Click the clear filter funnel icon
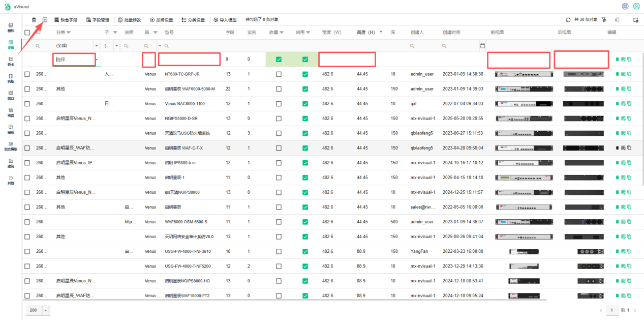 604,20
